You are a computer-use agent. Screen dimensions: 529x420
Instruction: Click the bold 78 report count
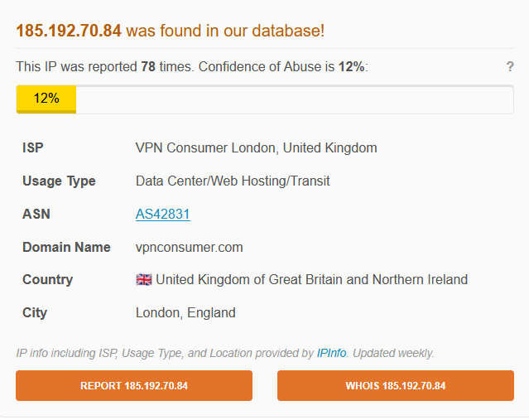click(150, 67)
